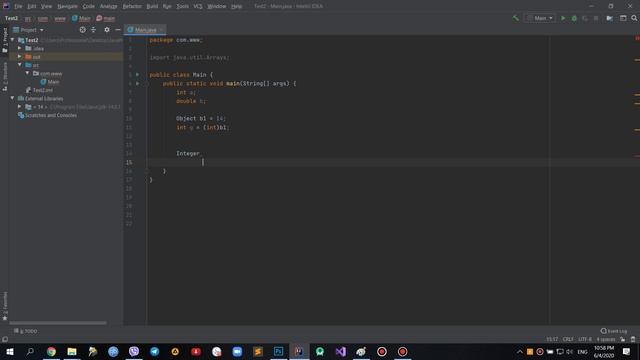Toggle the Structure side tool window
640x360 pixels.
point(5,76)
